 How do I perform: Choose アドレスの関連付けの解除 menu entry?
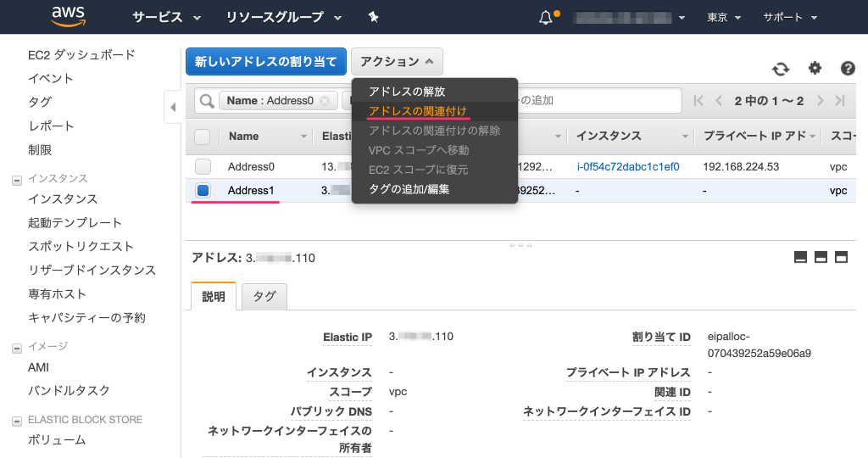coord(435,131)
